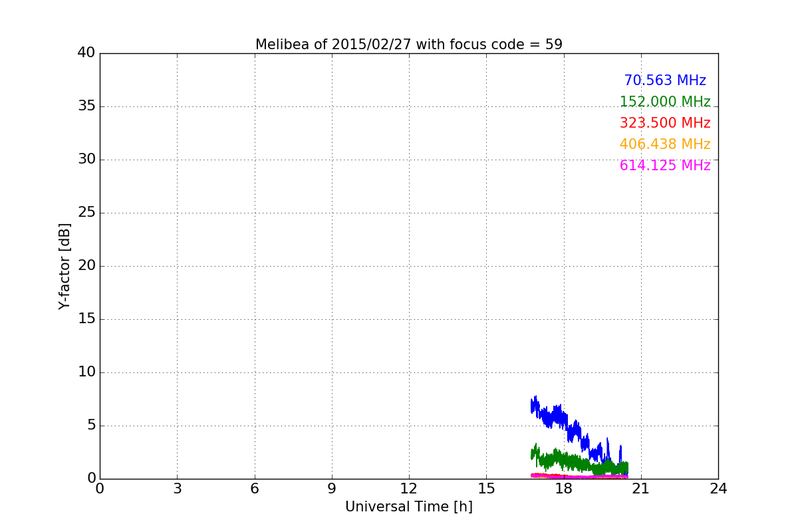Select the 152.000 MHz legend label

click(x=665, y=102)
